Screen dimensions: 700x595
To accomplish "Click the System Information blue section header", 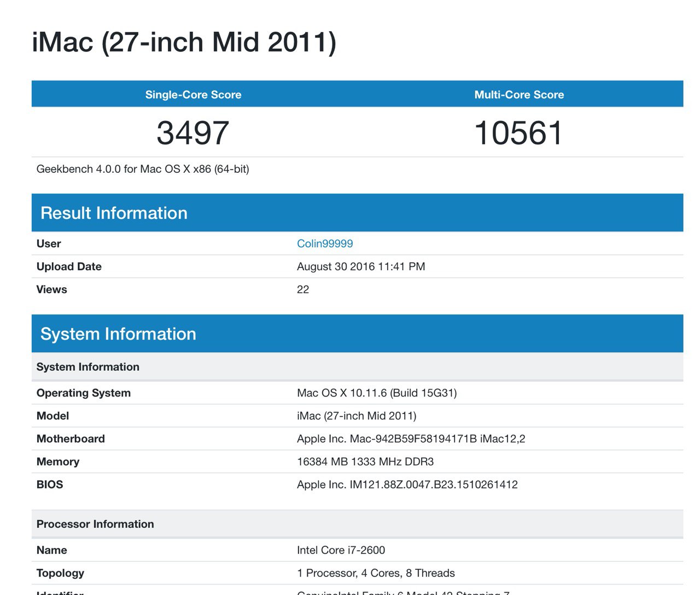I will (x=357, y=334).
